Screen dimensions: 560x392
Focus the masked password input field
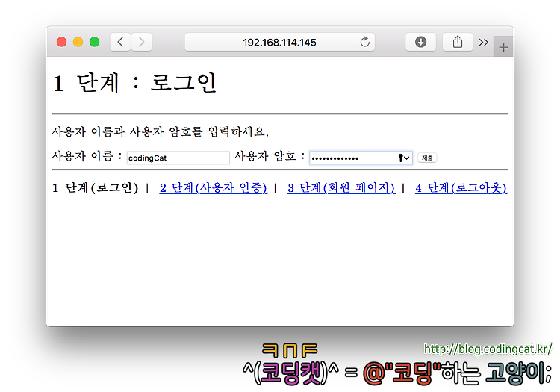pyautogui.click(x=361, y=158)
